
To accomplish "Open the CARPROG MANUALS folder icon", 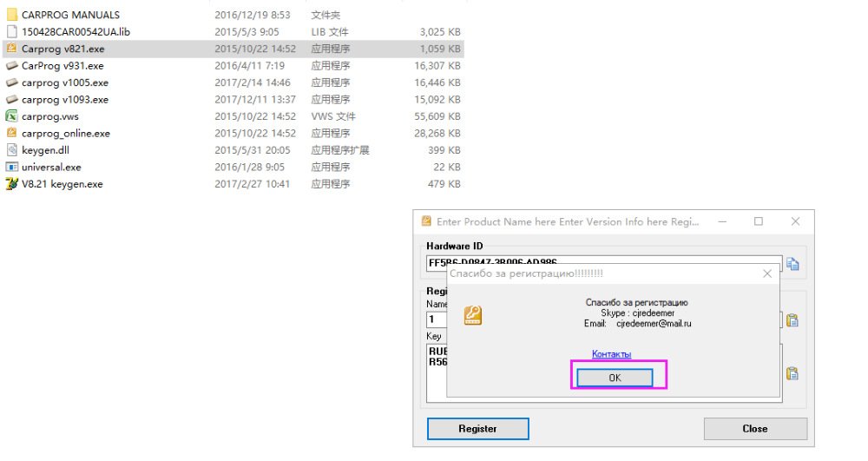I will coord(11,15).
